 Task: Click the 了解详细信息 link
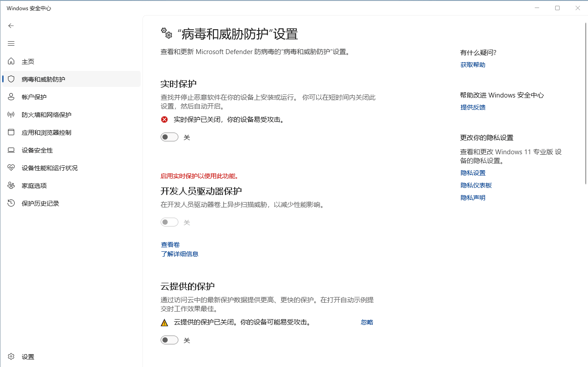[179, 254]
